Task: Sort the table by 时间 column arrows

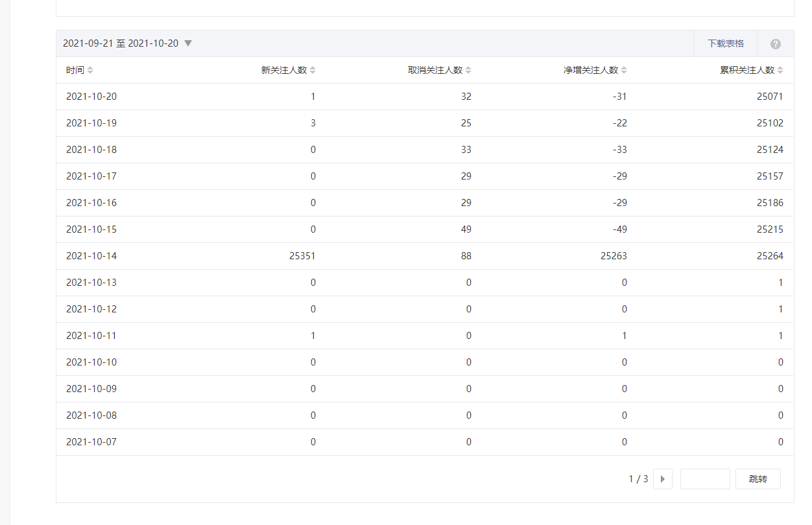Action: pyautogui.click(x=90, y=70)
